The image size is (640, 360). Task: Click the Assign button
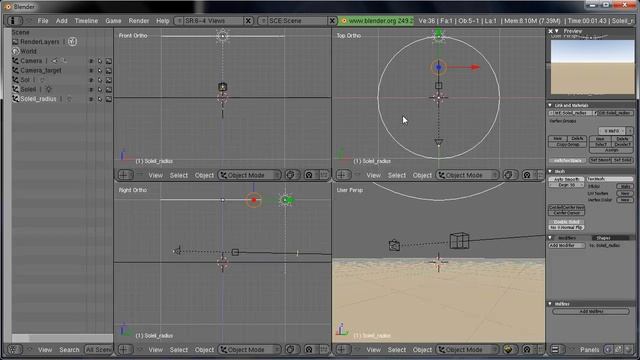click(x=611, y=150)
